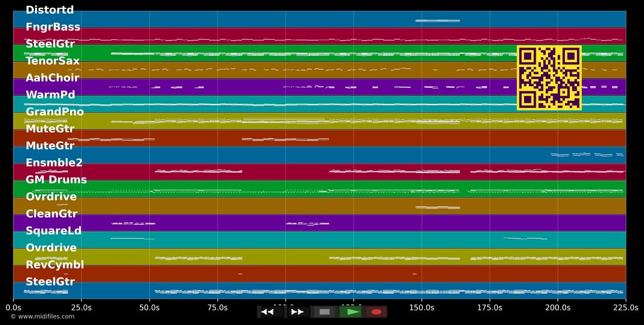
Task: Select the Distortd track label
Action: 50,10
